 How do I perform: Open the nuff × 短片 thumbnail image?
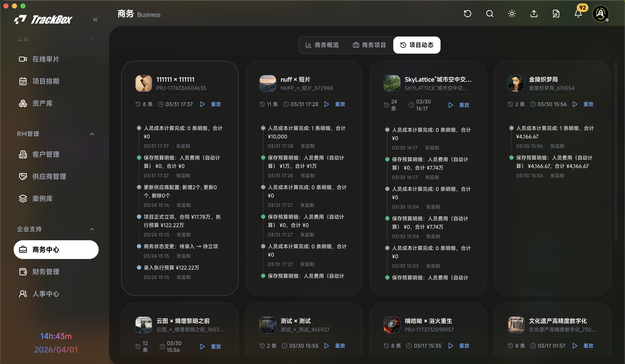(x=268, y=83)
